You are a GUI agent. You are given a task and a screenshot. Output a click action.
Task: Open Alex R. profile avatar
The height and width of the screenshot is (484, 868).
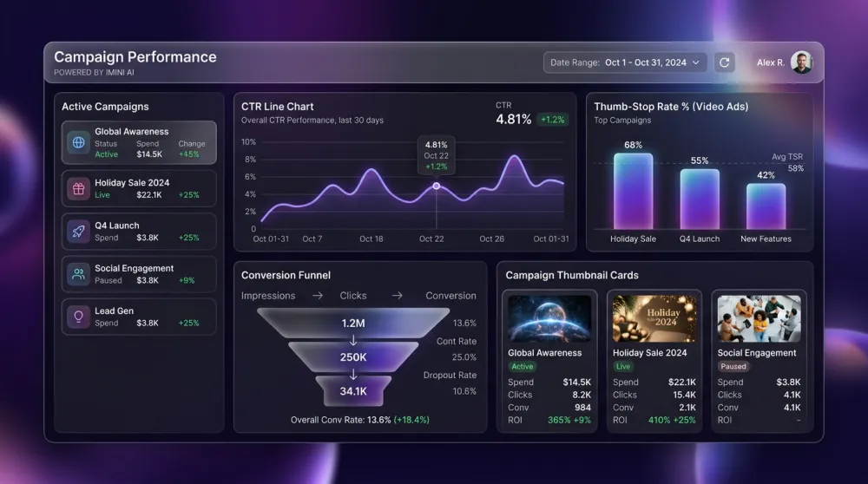point(801,62)
